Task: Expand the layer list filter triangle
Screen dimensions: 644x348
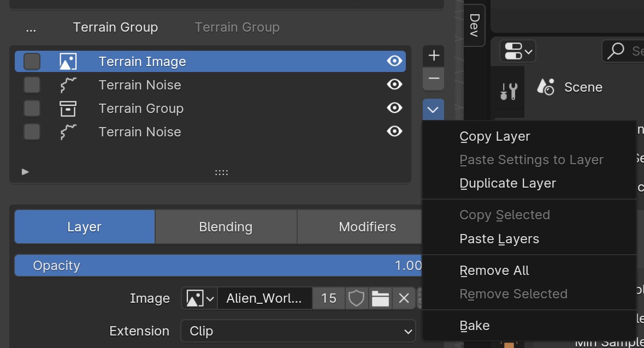Action: tap(25, 172)
